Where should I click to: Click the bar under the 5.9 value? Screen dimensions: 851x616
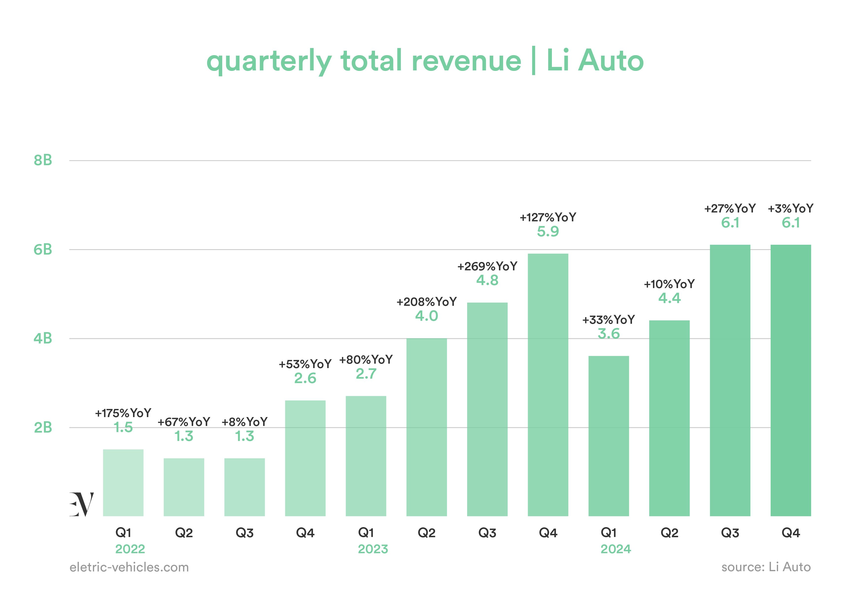coord(548,385)
